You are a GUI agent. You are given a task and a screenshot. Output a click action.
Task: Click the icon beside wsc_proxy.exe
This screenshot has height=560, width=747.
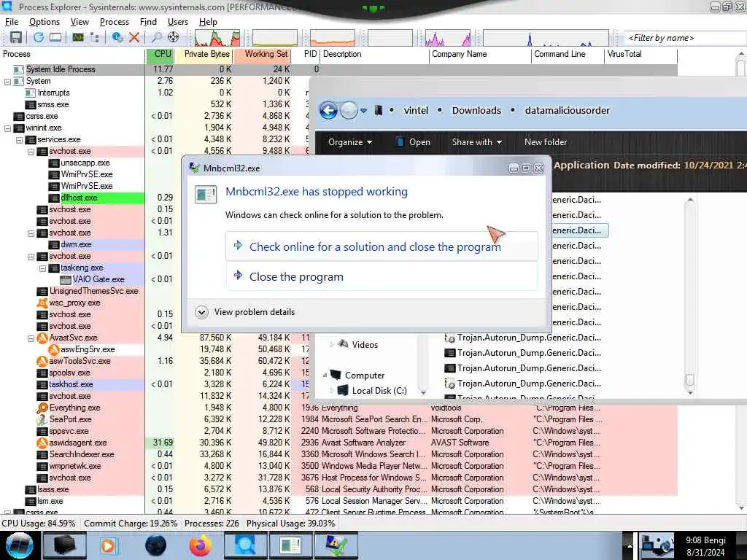pyautogui.click(x=42, y=303)
